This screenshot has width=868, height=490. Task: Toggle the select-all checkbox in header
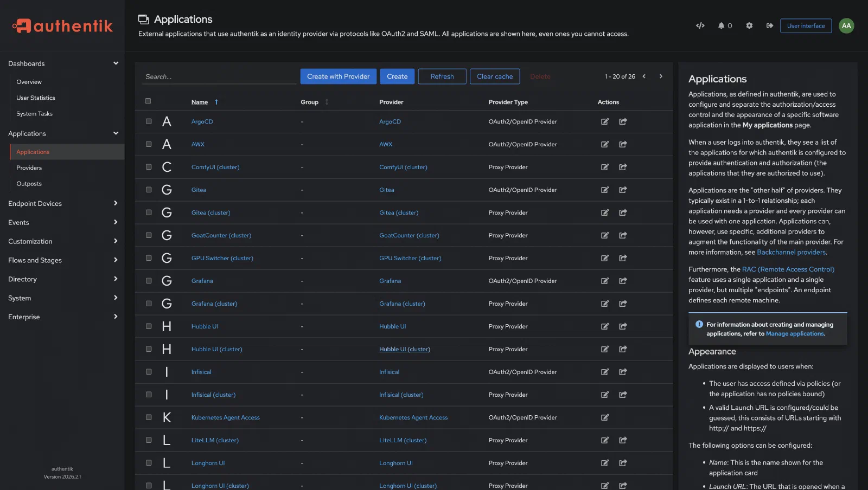click(x=148, y=101)
